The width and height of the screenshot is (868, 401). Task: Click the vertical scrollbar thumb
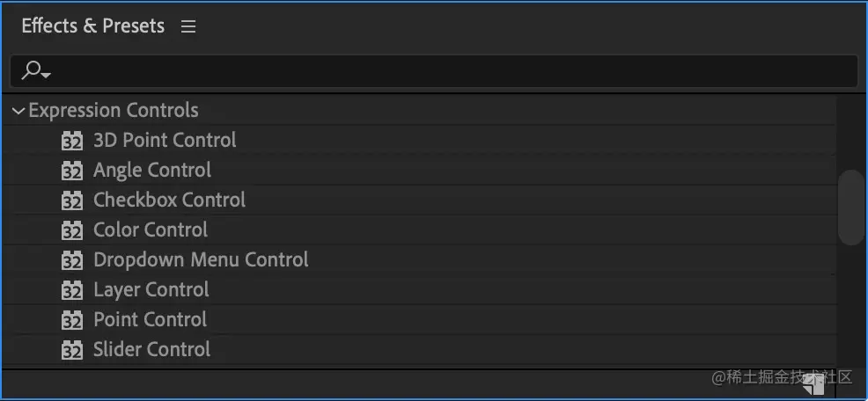(850, 208)
